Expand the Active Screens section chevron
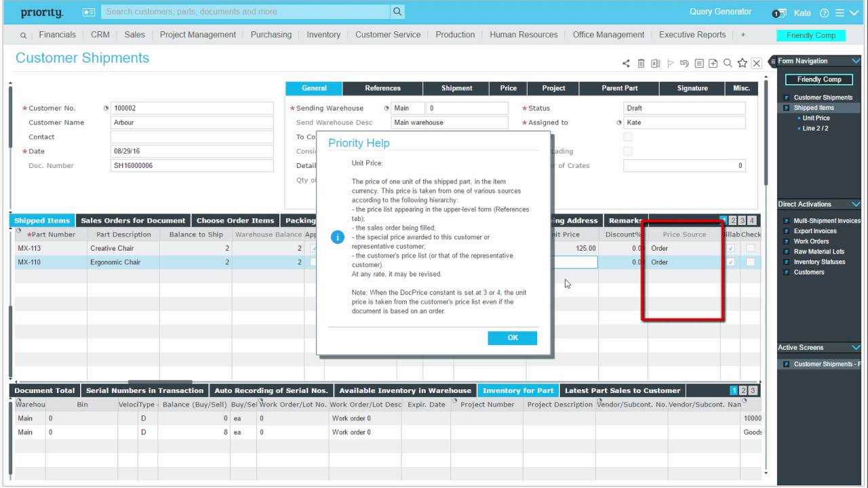 click(x=856, y=348)
